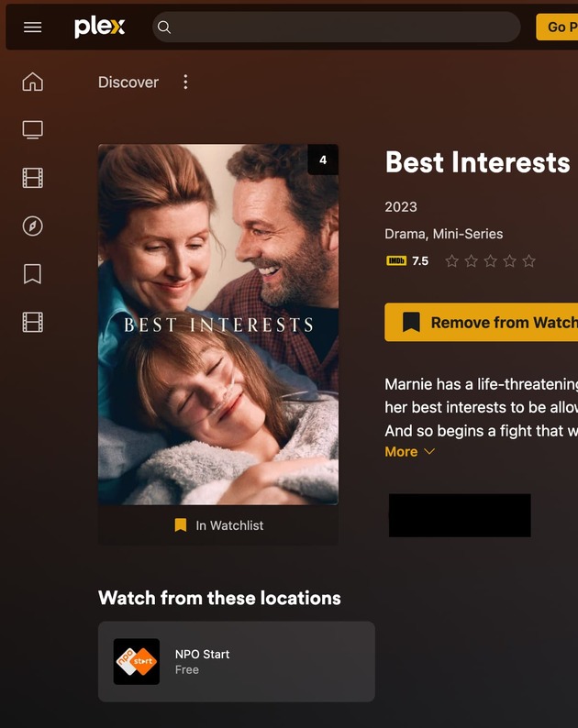Select NPO Start watch location
Image resolution: width=578 pixels, height=728 pixels.
pyautogui.click(x=237, y=662)
